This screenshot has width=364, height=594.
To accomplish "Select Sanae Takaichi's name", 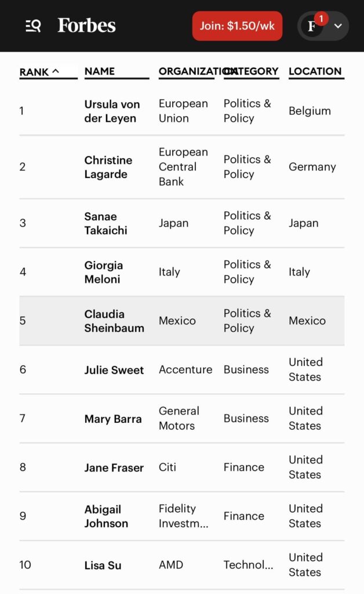I will [105, 223].
